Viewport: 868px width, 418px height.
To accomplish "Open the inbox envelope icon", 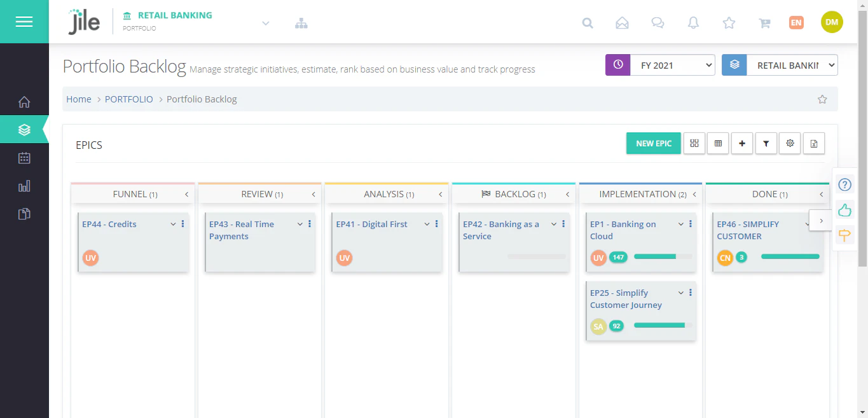I will 622,22.
